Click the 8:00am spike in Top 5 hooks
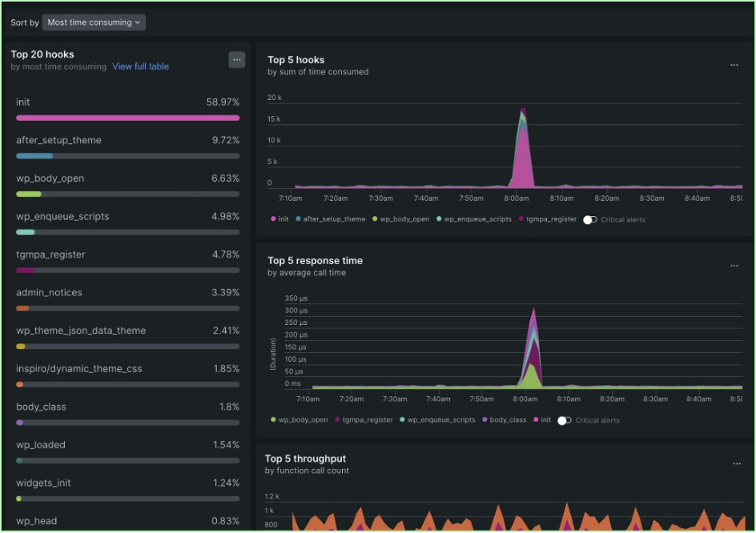Image resolution: width=756 pixels, height=533 pixels. [523, 144]
